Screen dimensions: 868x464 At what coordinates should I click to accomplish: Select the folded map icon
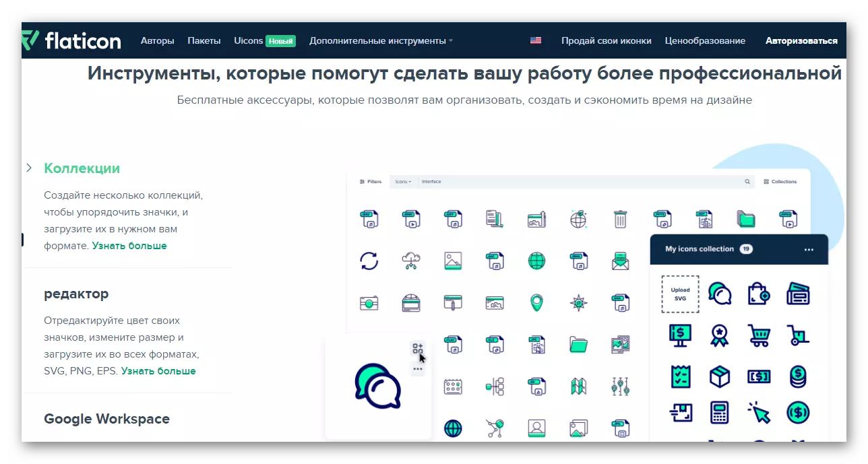tap(578, 387)
